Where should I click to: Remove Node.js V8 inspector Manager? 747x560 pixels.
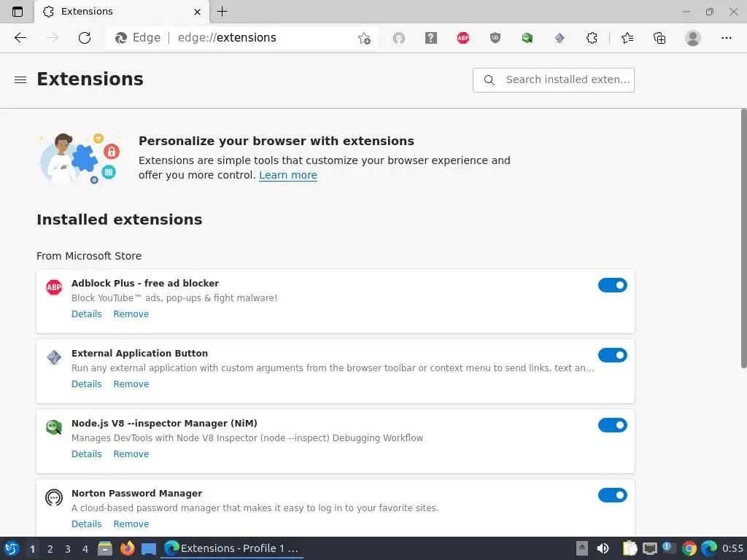click(131, 454)
